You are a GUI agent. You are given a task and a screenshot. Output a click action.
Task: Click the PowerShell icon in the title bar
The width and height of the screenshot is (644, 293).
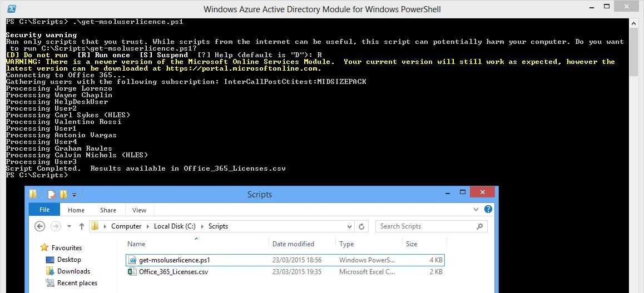(12, 9)
